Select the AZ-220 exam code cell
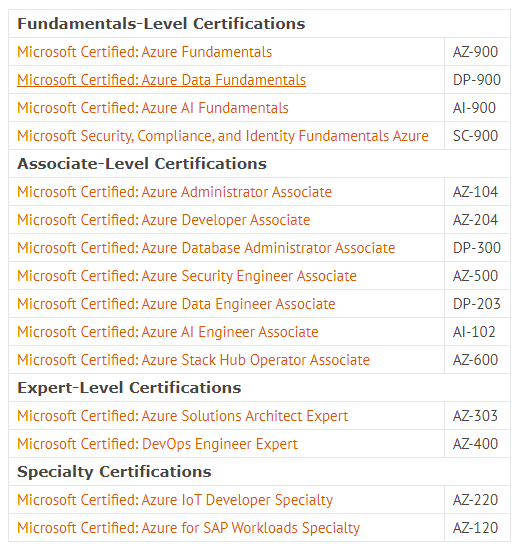This screenshot has width=519, height=550. click(x=477, y=500)
